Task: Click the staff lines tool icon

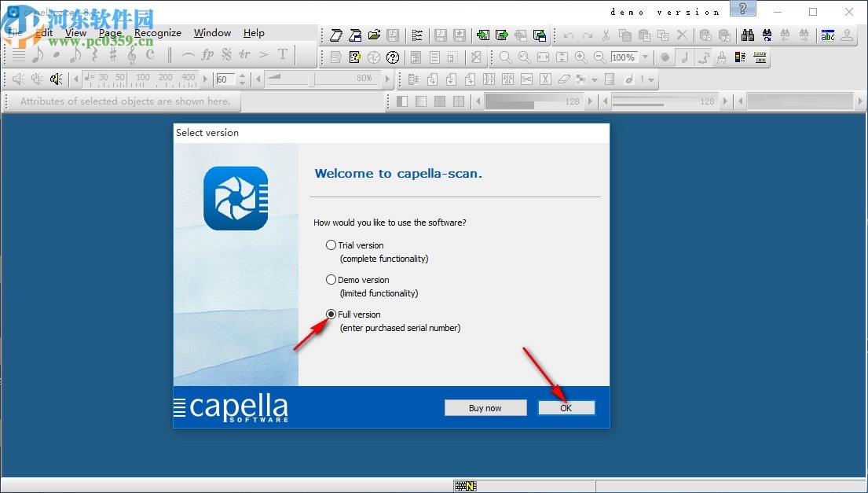Action: [x=18, y=54]
